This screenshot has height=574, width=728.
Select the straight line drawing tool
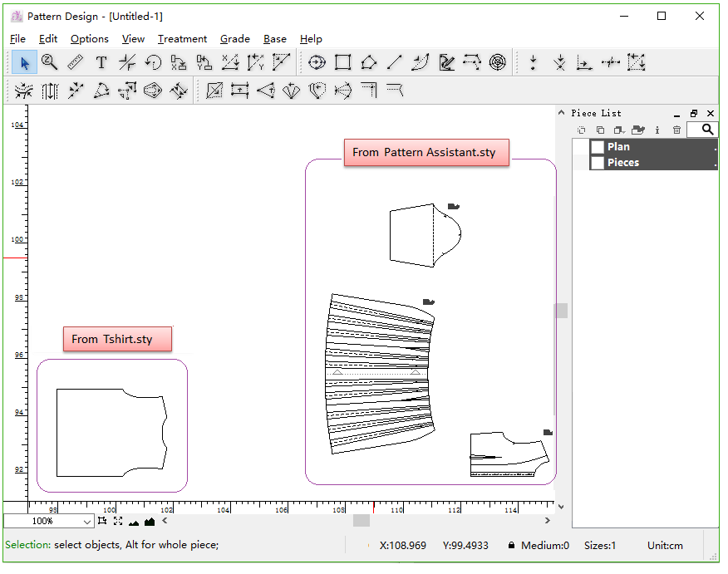(x=394, y=62)
